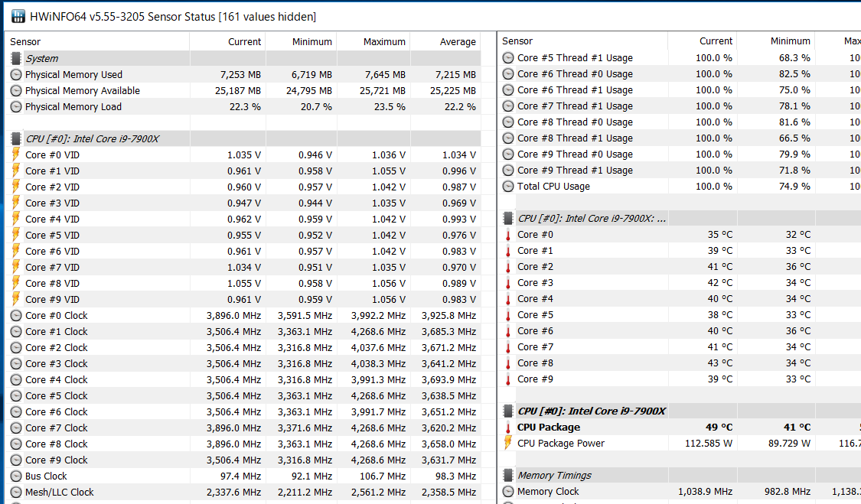Click the clock icon beside Core #7 Clock
Image resolution: width=861 pixels, height=504 pixels.
pos(16,428)
